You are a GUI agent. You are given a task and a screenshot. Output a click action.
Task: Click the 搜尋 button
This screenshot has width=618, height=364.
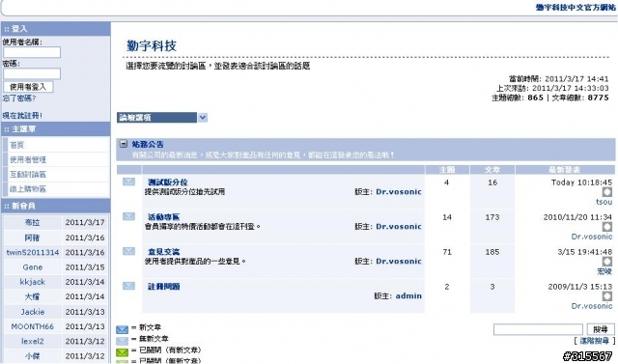pos(601,329)
